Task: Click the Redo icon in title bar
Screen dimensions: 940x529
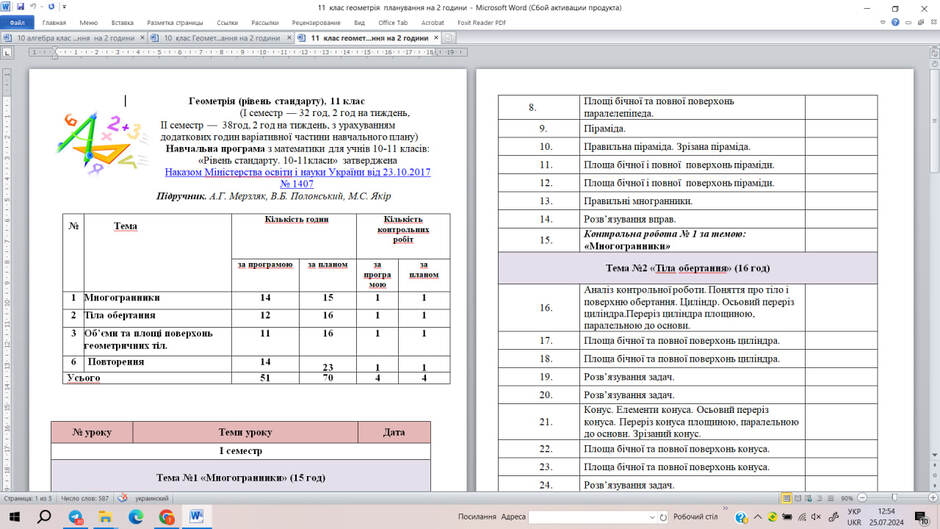Action: point(51,7)
